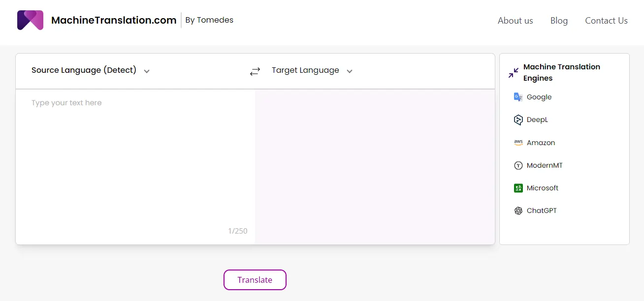644x301 pixels.
Task: Click the MachineTranslation.com site title
Action: pos(114,20)
